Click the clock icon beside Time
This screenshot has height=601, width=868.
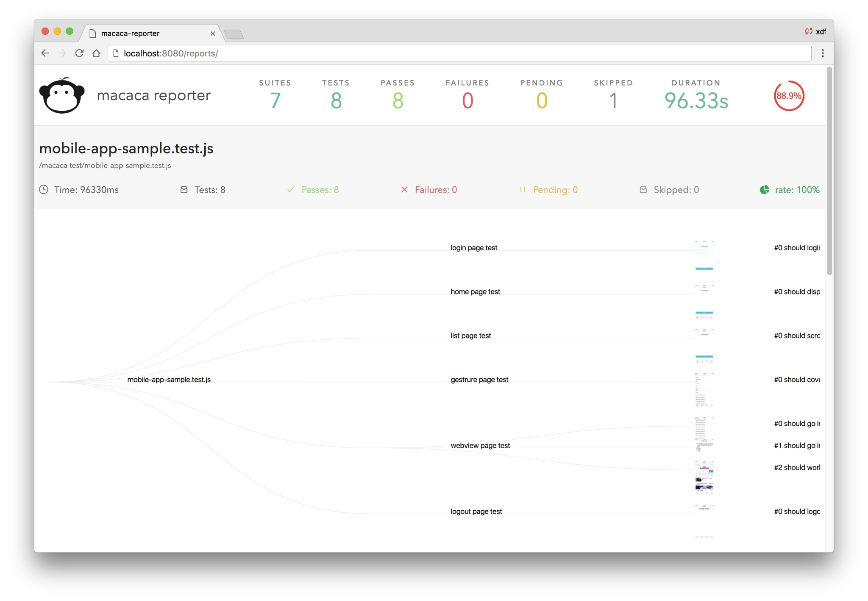[x=44, y=190]
